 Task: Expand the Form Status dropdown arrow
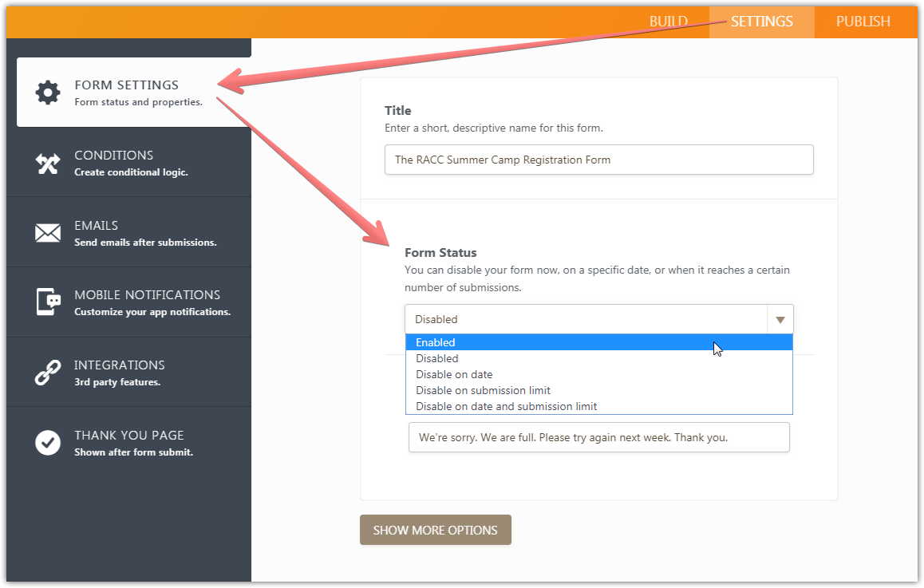tap(780, 319)
